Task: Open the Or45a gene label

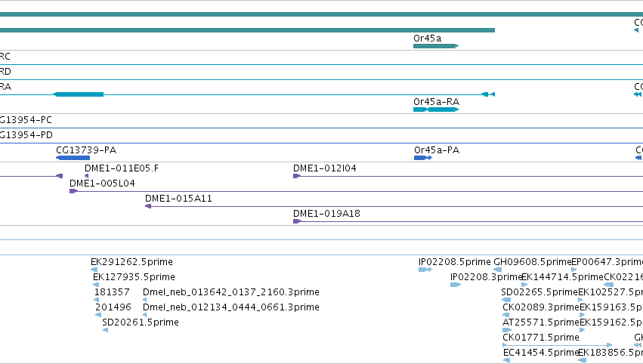Action: [428, 38]
